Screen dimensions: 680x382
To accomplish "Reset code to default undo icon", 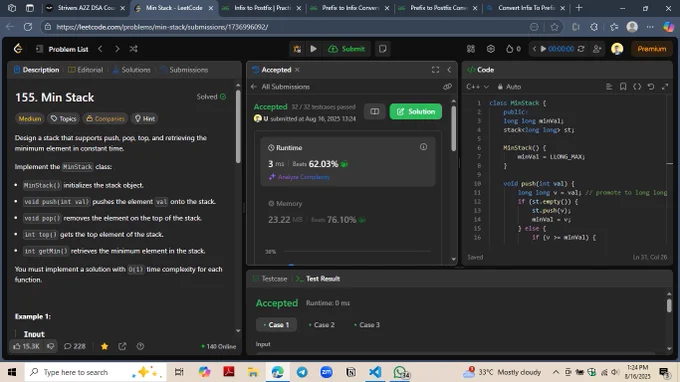I will [x=651, y=87].
